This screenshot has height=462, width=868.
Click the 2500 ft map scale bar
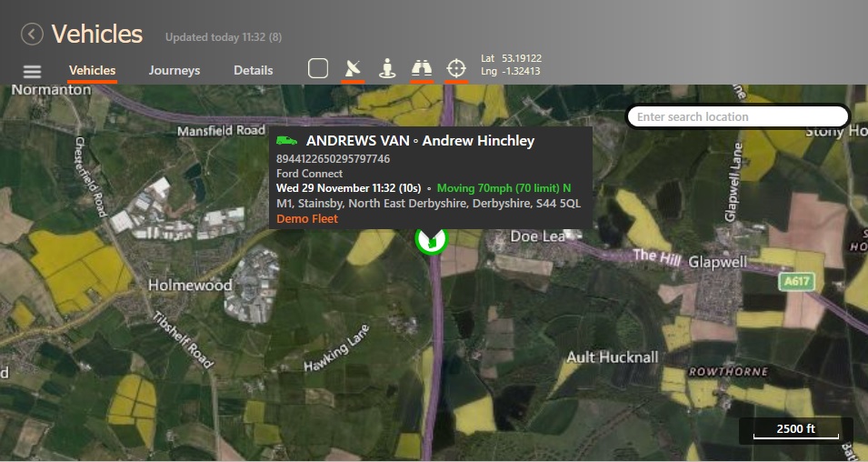[x=796, y=430]
